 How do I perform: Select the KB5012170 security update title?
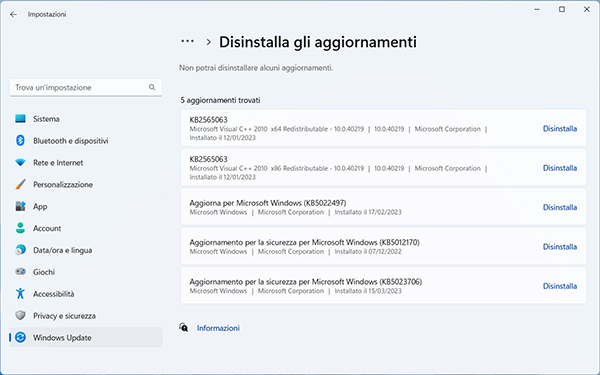coord(305,242)
